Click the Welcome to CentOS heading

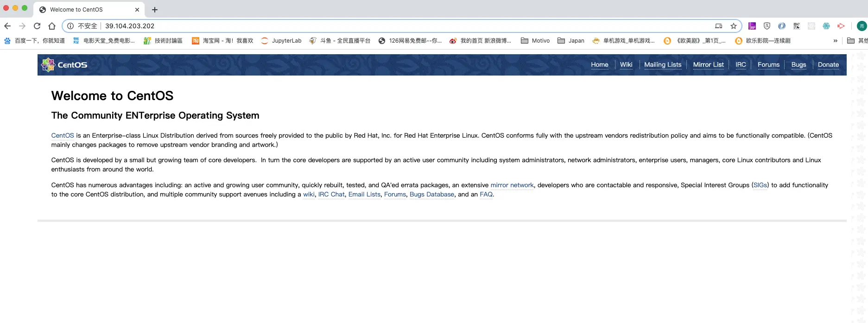pyautogui.click(x=112, y=95)
